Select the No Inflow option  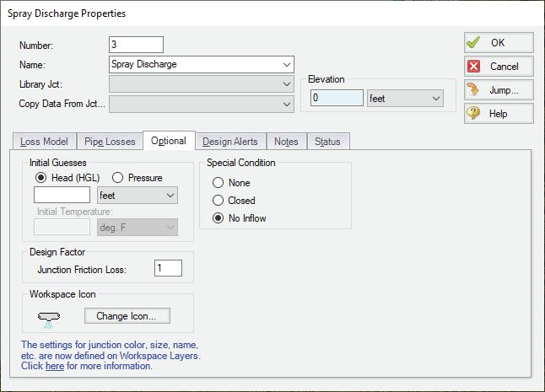219,218
